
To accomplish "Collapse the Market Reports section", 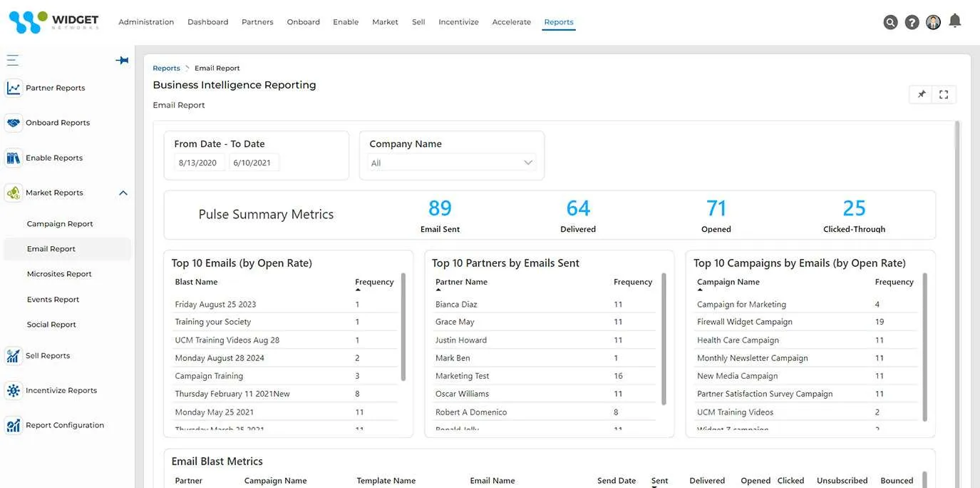I will point(123,193).
